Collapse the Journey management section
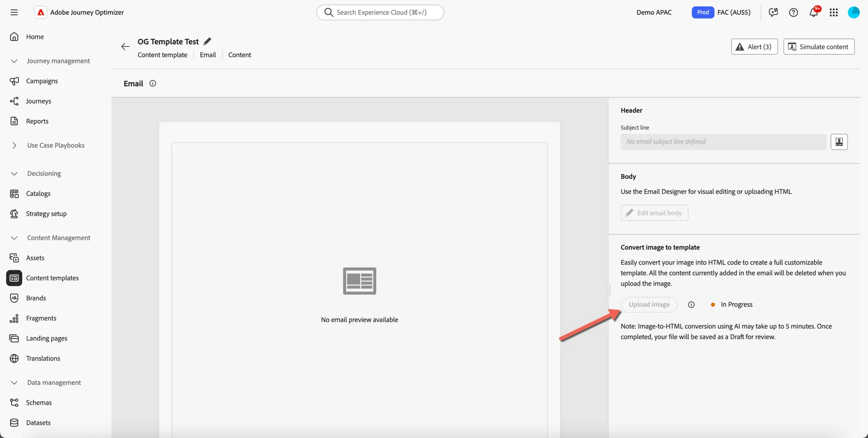This screenshot has width=868, height=438. click(x=14, y=61)
